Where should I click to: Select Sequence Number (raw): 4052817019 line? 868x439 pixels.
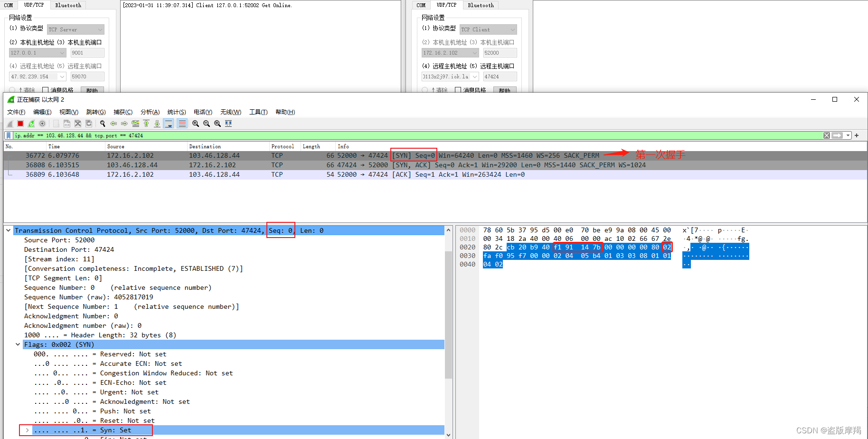click(x=89, y=297)
